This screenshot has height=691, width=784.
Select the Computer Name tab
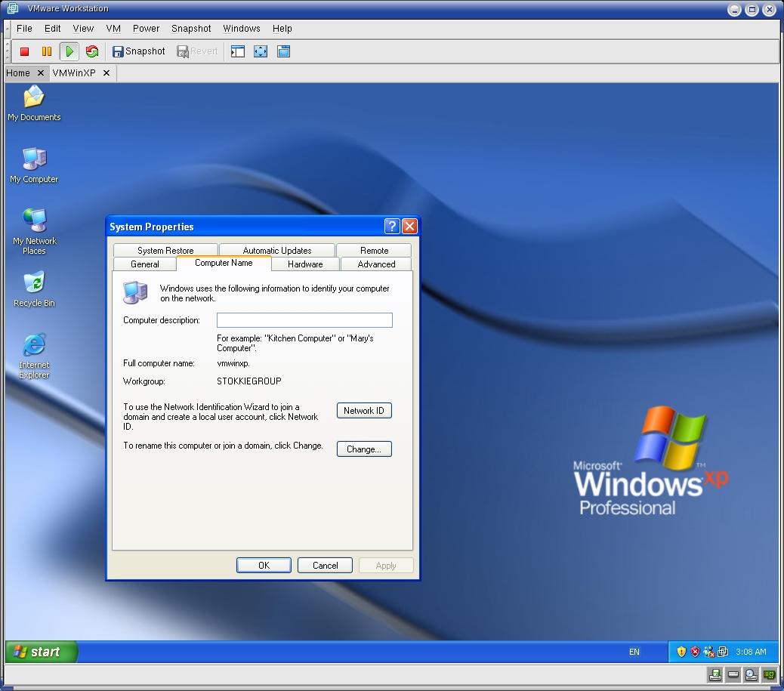pyautogui.click(x=224, y=263)
